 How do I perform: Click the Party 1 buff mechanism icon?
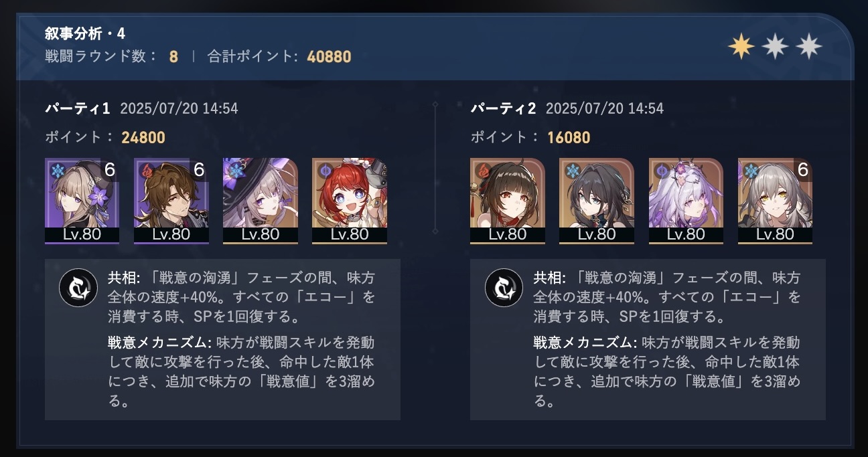click(x=78, y=287)
